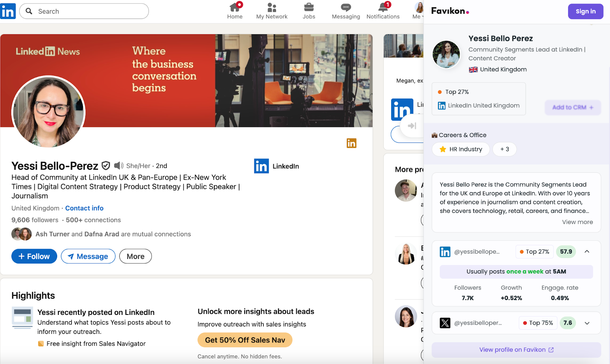This screenshot has height=364, width=610.
Task: Click the 7.6 score badge
Action: click(x=568, y=323)
